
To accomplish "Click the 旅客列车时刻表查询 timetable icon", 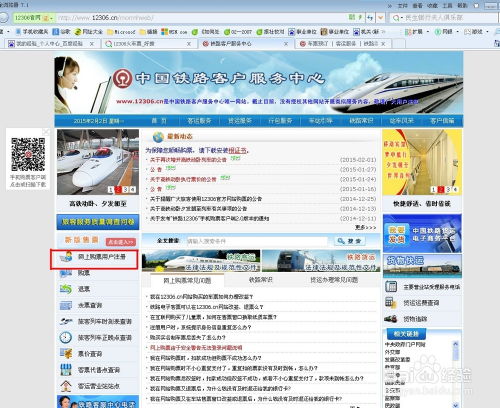I will [x=66, y=321].
